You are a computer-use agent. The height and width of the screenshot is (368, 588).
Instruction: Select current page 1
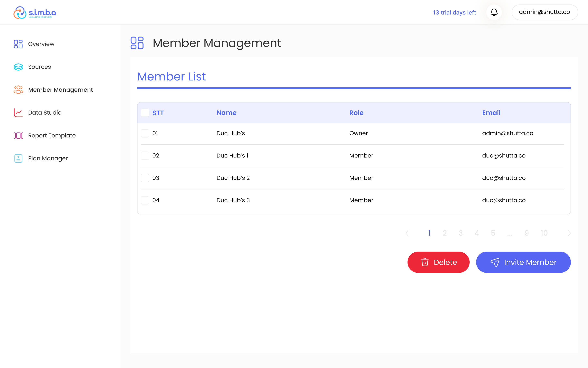430,233
